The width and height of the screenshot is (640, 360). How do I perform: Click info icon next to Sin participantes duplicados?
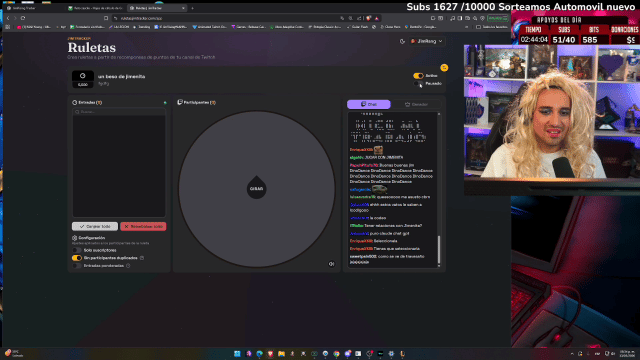coord(142,258)
